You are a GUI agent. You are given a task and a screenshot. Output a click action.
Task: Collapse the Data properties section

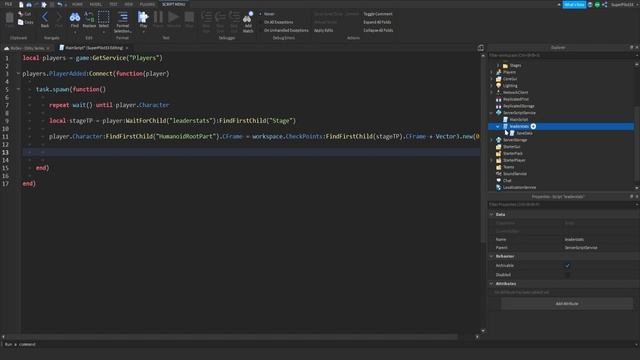coord(491,214)
